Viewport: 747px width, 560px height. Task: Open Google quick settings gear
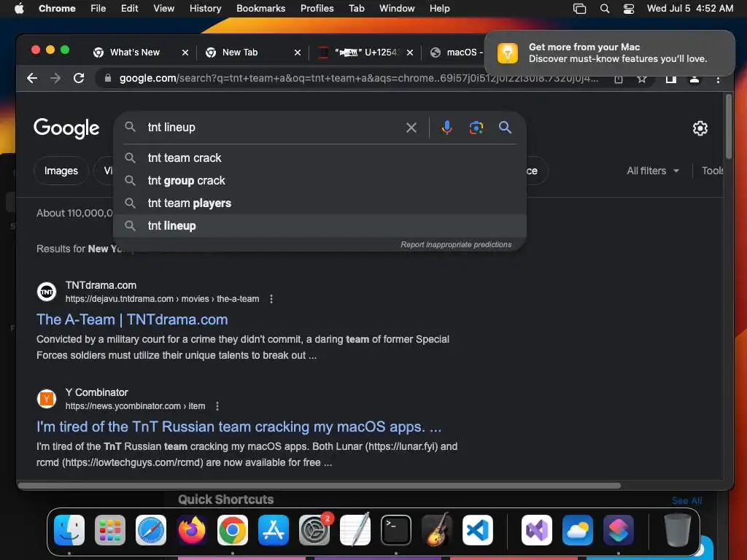(x=700, y=128)
